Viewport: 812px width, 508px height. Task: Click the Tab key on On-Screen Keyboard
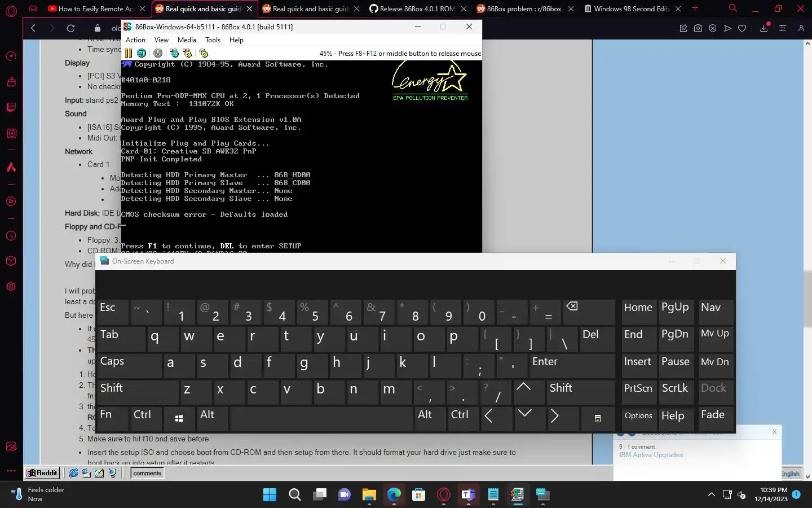(x=122, y=339)
